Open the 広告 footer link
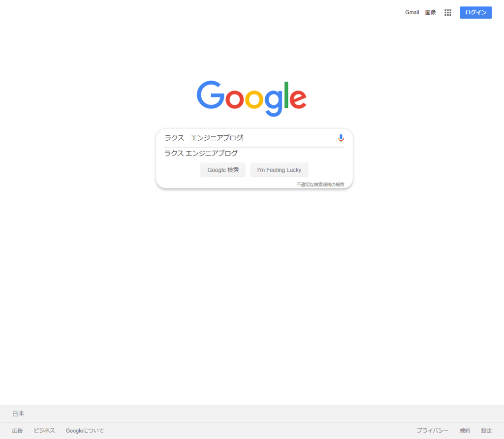The height and width of the screenshot is (439, 504). click(x=17, y=431)
